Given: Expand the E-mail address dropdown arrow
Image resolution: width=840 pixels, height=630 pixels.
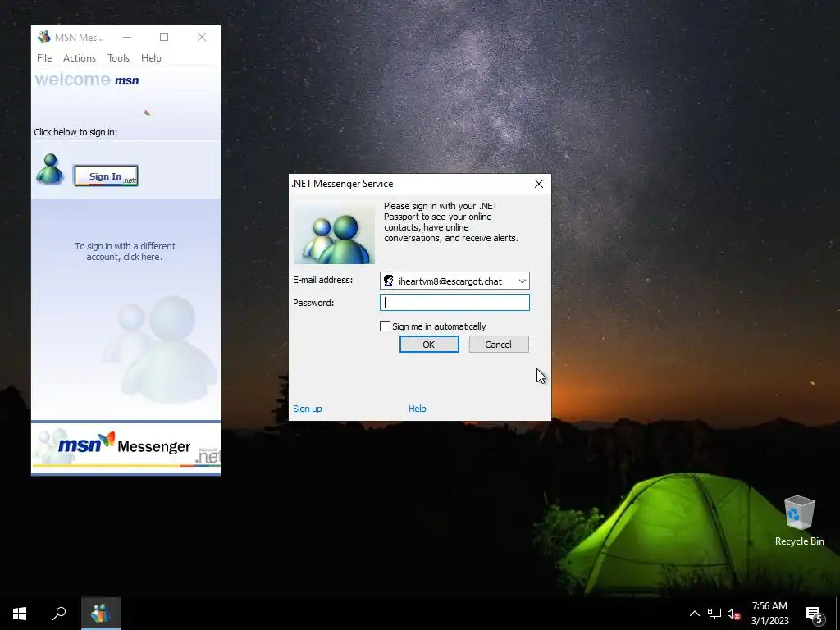Looking at the screenshot, I should point(522,281).
